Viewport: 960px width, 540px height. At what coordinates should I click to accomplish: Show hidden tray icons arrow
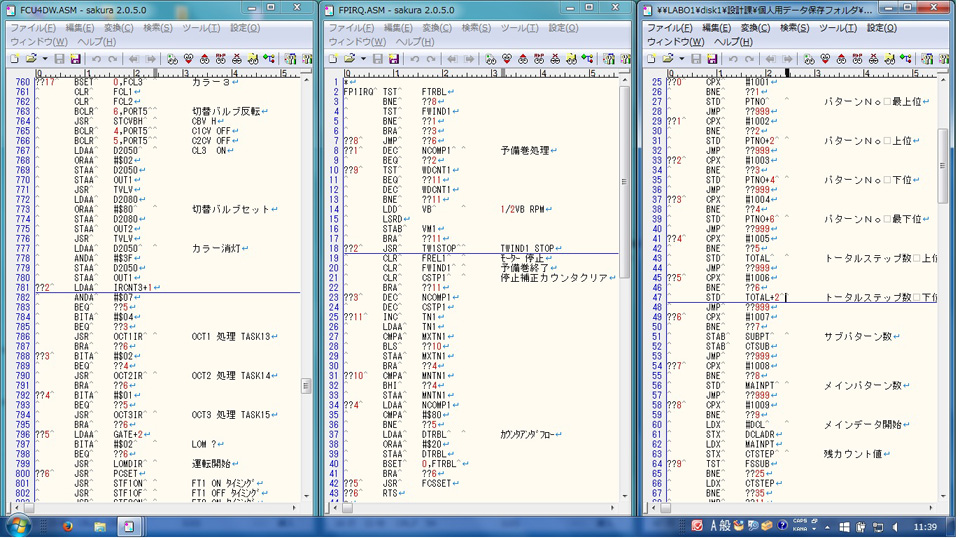click(x=827, y=527)
